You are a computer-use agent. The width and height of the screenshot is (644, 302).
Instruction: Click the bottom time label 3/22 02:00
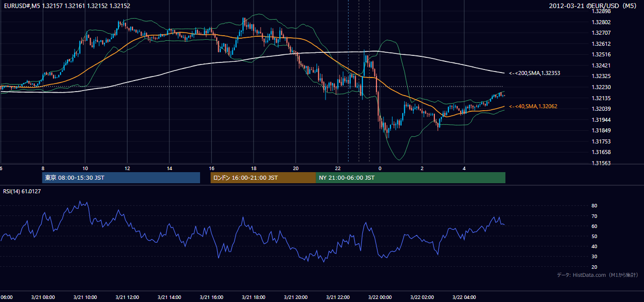click(x=422, y=297)
